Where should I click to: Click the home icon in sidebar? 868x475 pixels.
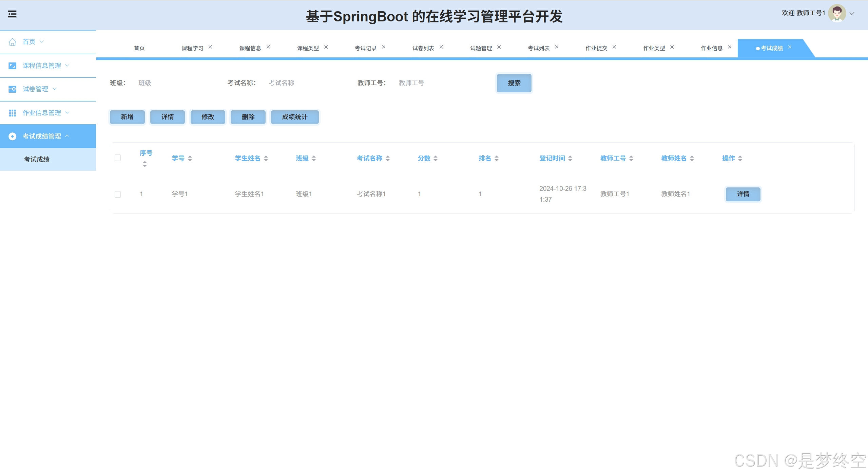12,42
